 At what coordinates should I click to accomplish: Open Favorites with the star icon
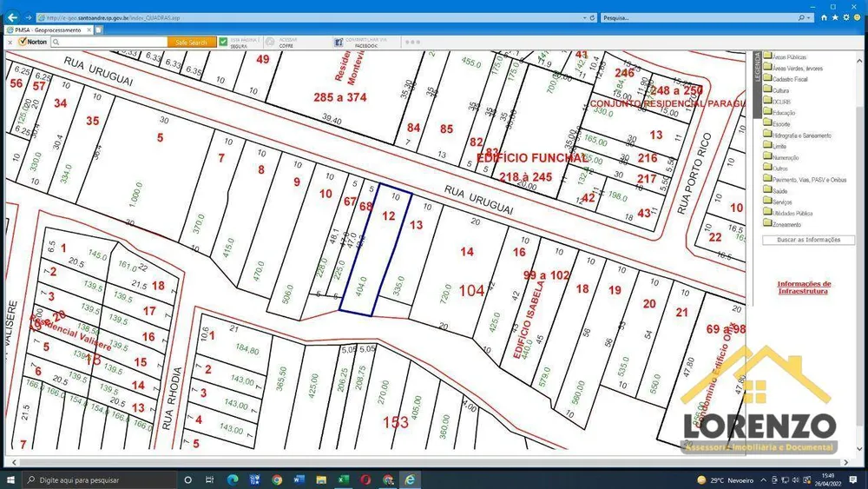835,17
